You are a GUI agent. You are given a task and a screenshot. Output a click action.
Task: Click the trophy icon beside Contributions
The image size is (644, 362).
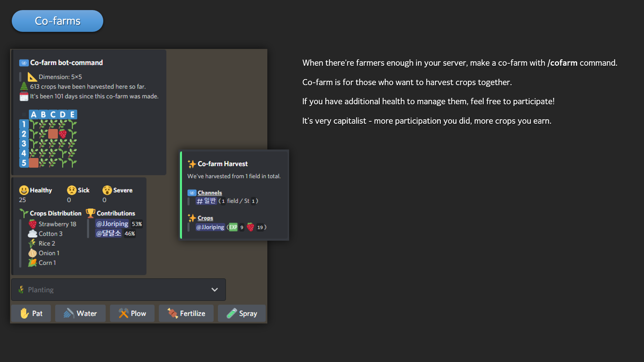(x=90, y=213)
